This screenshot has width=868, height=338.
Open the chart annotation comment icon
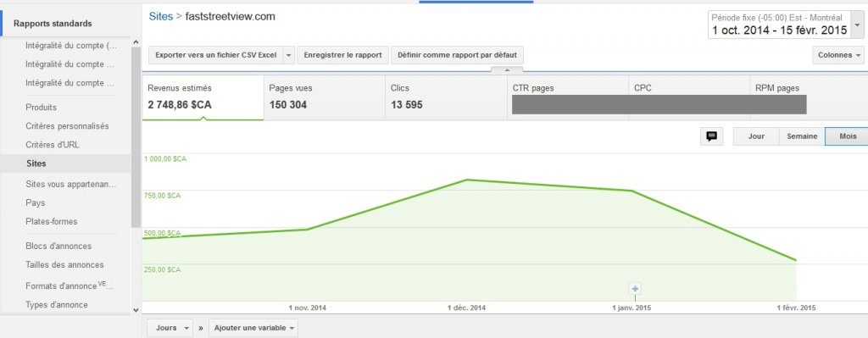point(712,136)
